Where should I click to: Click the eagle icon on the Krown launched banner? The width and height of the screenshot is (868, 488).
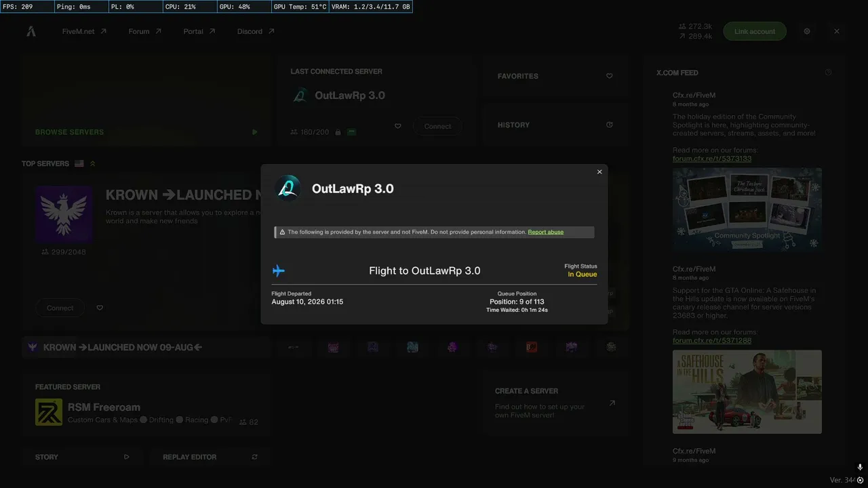point(33,347)
